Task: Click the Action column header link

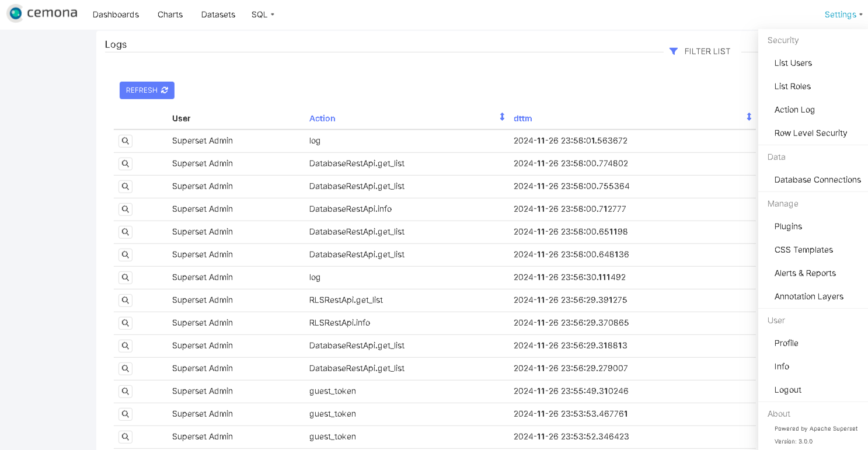Action: (322, 118)
